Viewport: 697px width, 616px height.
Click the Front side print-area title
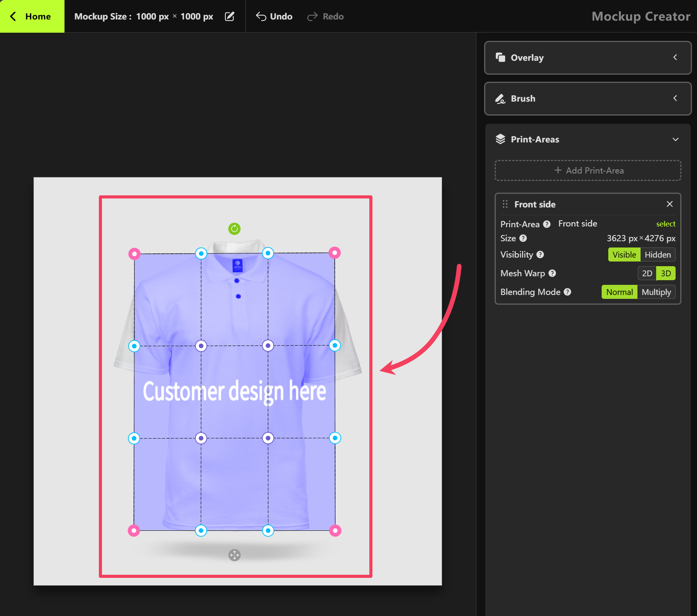pos(535,204)
